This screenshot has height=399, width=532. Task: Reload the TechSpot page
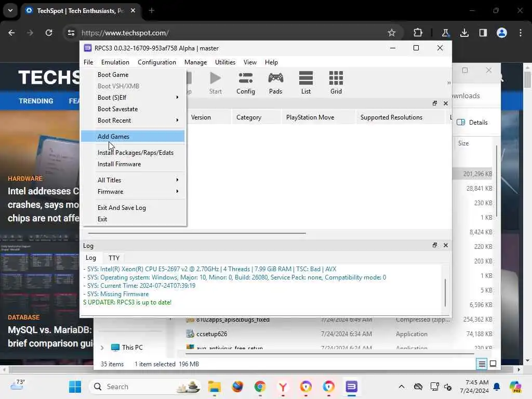click(x=49, y=33)
